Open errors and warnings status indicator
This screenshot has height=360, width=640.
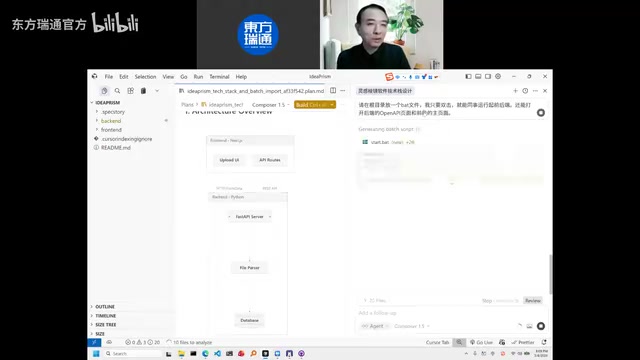[x=142, y=342]
